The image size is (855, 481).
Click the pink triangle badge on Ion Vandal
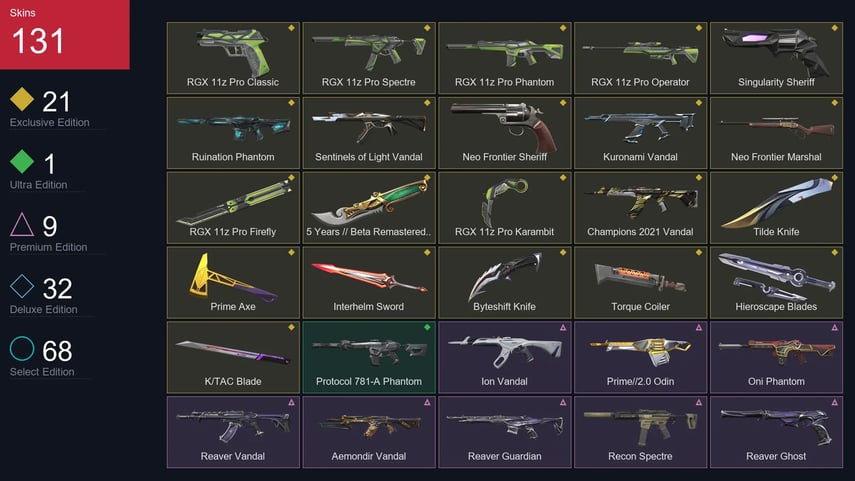pyautogui.click(x=563, y=328)
